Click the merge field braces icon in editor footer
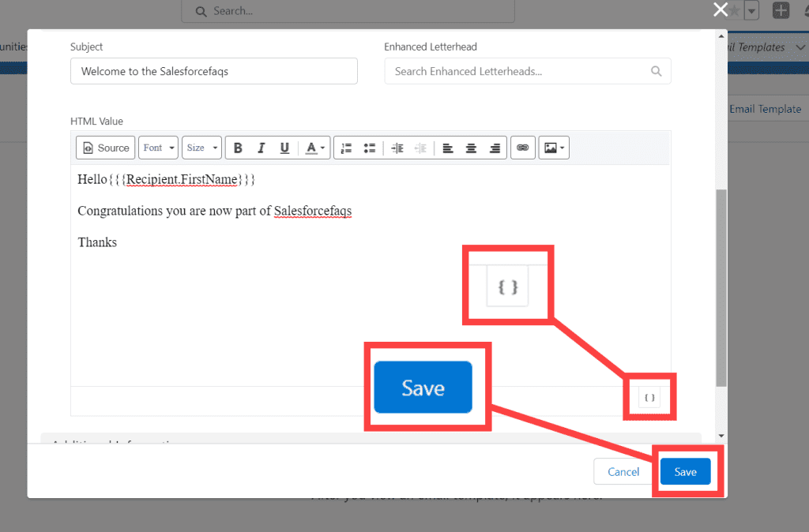 (649, 398)
